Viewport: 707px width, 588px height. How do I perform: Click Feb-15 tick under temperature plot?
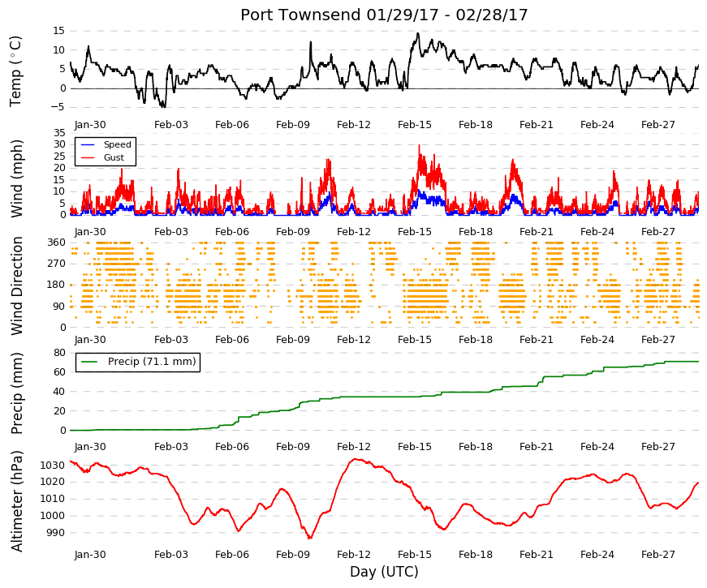pyautogui.click(x=414, y=125)
